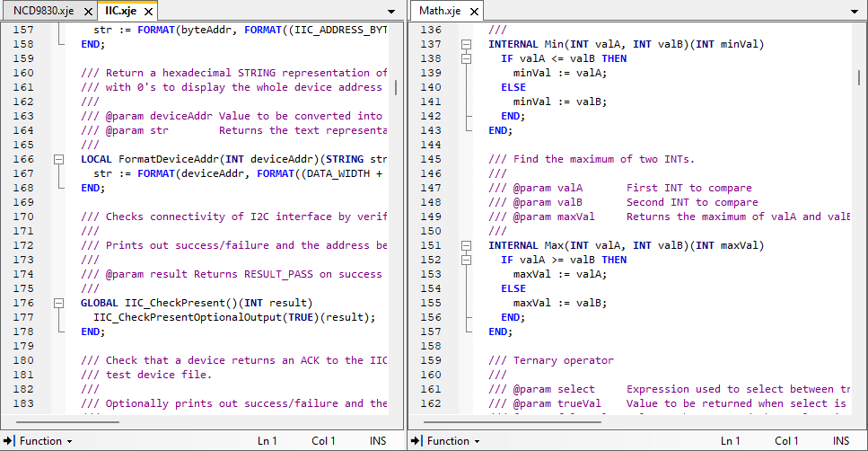Close the Math.xje tab

pos(473,12)
